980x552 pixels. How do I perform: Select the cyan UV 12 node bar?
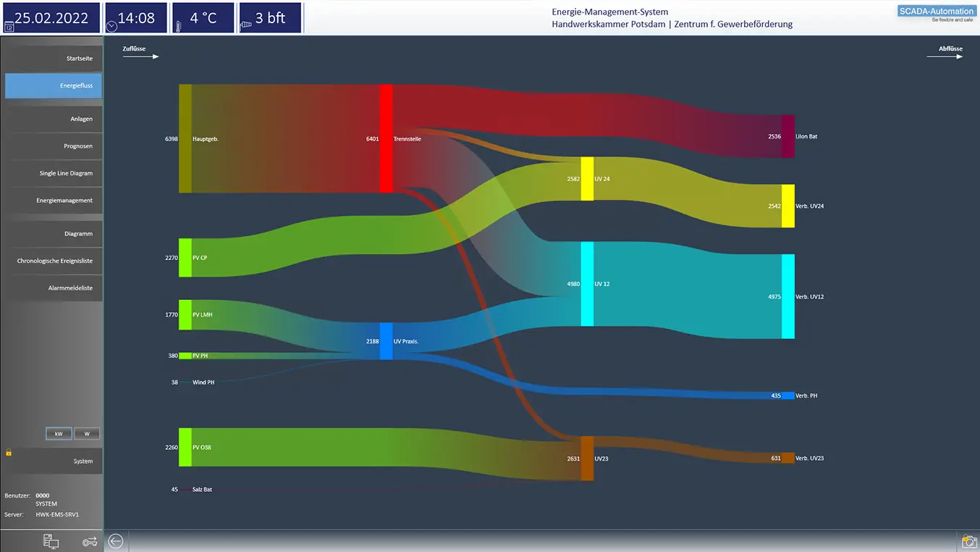coord(587,284)
